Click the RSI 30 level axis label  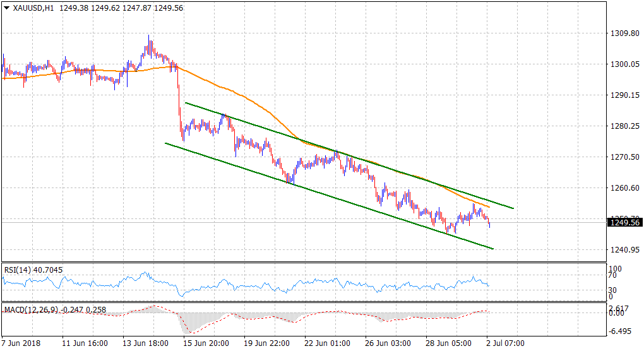pos(612,290)
